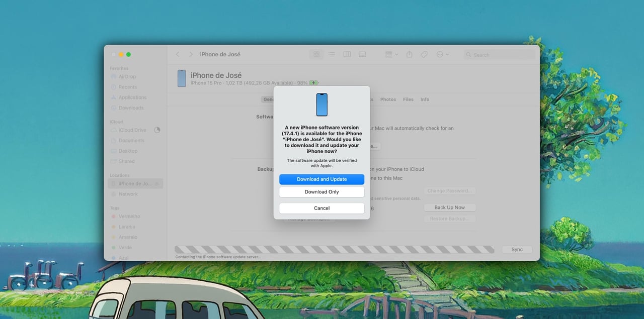Go back with the toolbar left arrow
Image resolution: width=644 pixels, height=319 pixels.
[178, 54]
